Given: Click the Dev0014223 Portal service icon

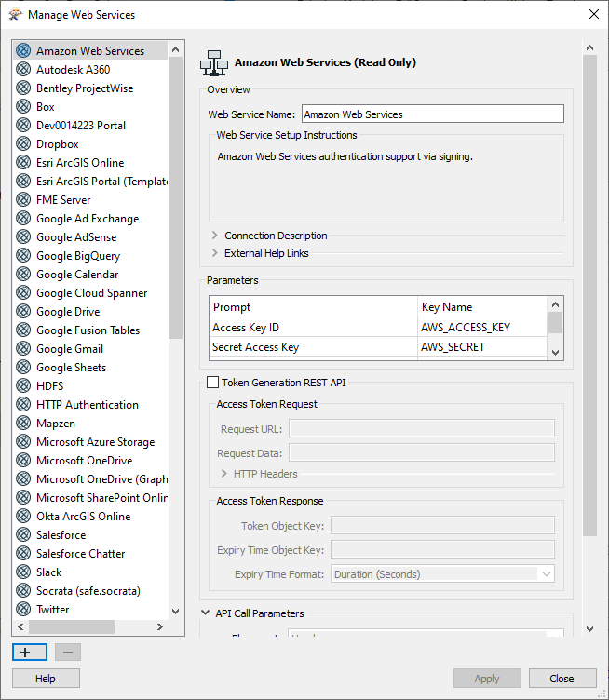Looking at the screenshot, I should click(23, 126).
